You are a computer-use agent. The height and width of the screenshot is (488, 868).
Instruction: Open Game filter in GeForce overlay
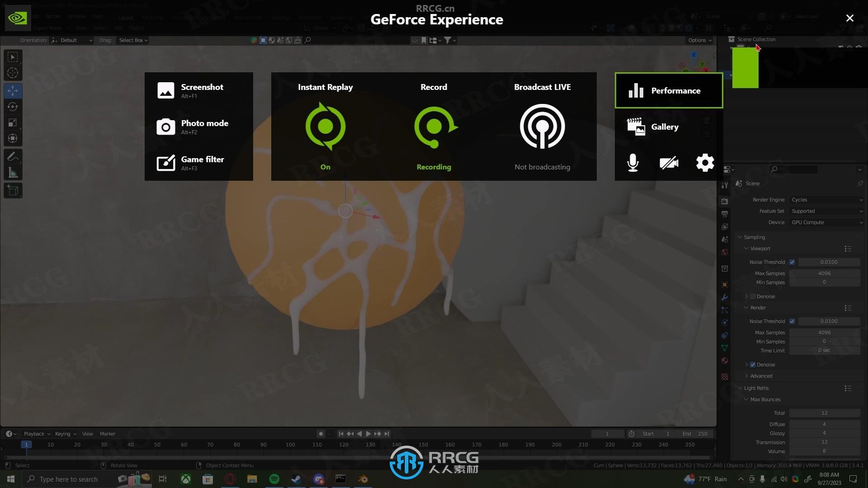[199, 163]
